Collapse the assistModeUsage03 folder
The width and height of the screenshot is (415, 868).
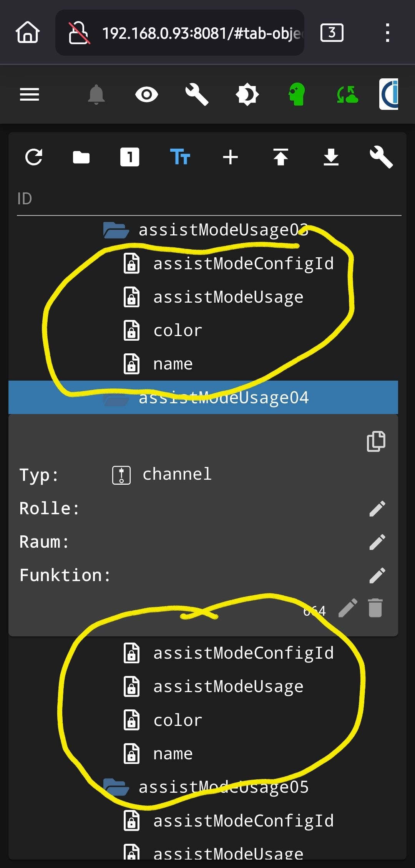pyautogui.click(x=116, y=230)
